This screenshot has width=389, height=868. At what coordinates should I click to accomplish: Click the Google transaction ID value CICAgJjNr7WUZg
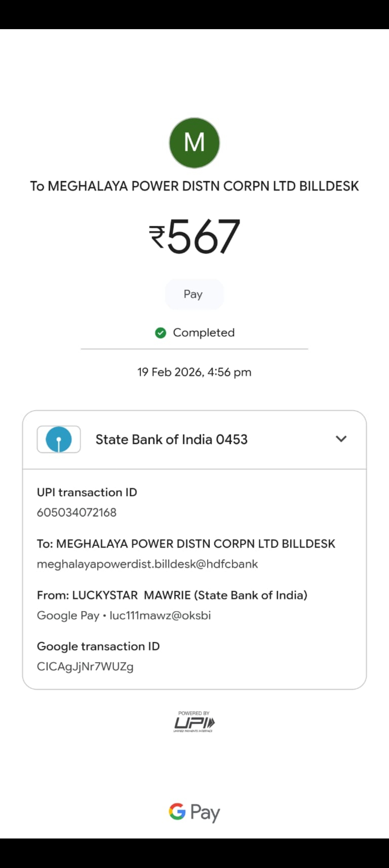(x=85, y=666)
